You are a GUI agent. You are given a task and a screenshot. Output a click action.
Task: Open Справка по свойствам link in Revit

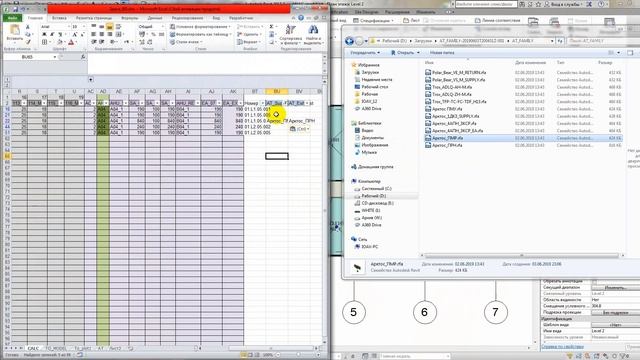[x=562, y=346]
